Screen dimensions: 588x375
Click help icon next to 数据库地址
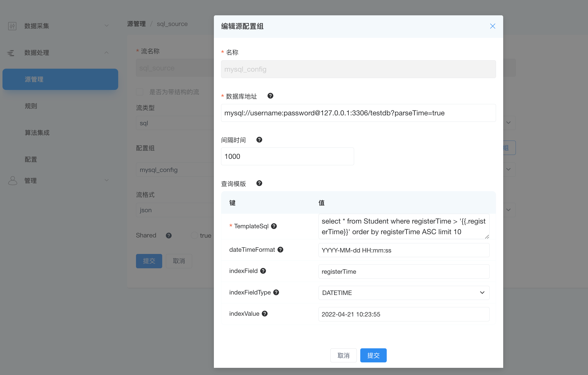[x=270, y=96]
